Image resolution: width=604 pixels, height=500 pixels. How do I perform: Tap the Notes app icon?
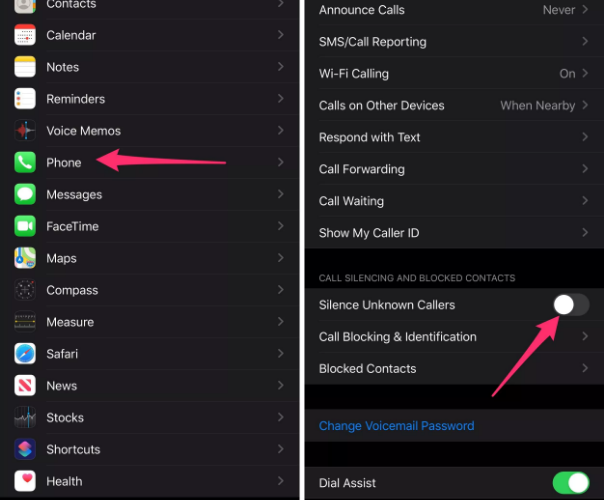click(25, 67)
